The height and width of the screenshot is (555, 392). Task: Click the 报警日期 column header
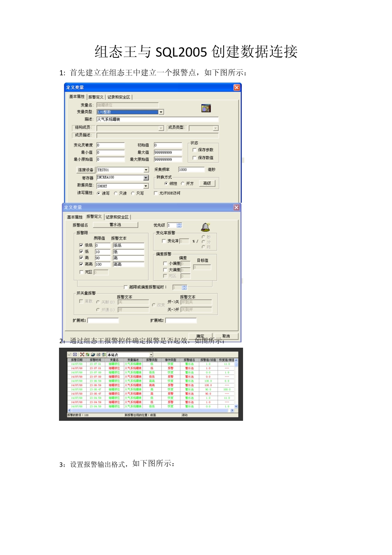(x=77, y=360)
